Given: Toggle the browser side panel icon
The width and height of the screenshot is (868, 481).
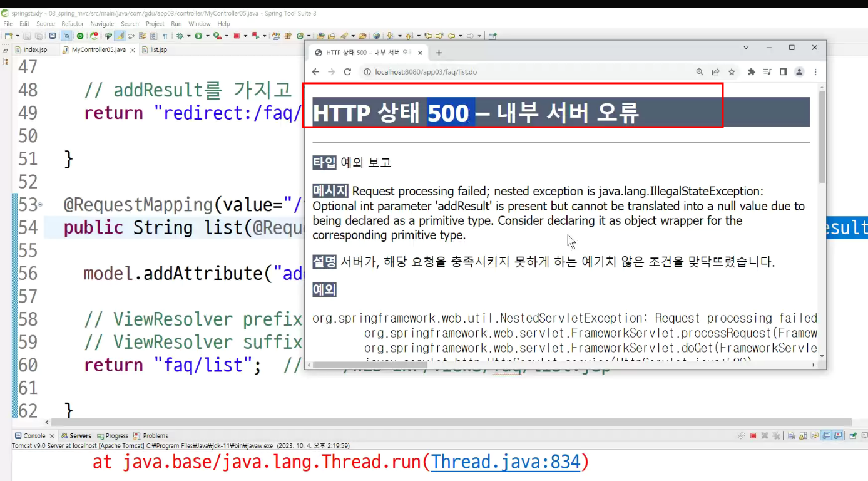Looking at the screenshot, I should pyautogui.click(x=783, y=72).
